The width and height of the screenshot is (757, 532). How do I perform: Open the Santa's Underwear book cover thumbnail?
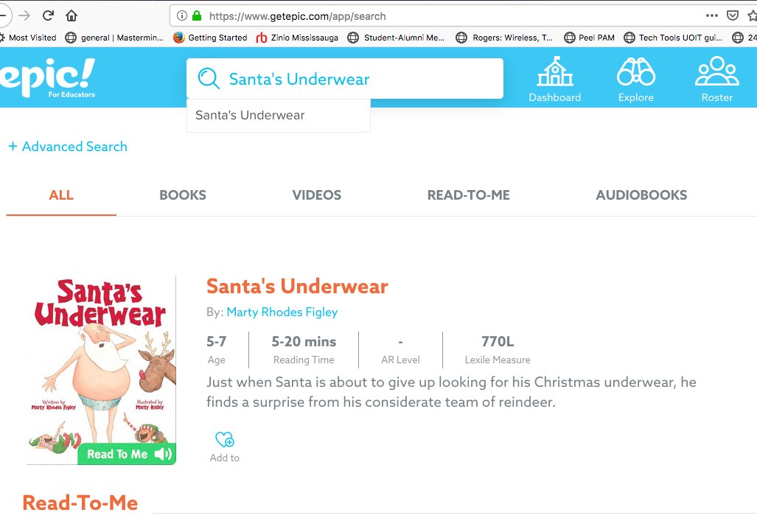coord(102,370)
